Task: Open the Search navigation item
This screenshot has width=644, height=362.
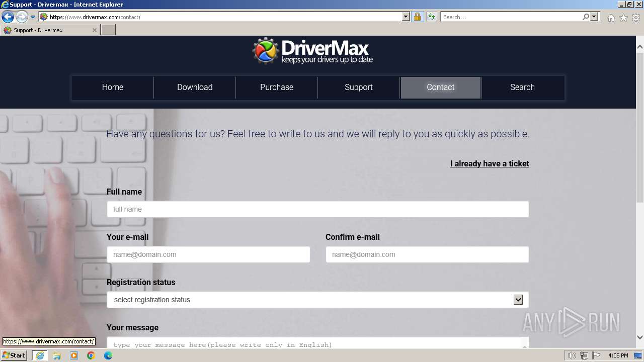Action: 522,87
